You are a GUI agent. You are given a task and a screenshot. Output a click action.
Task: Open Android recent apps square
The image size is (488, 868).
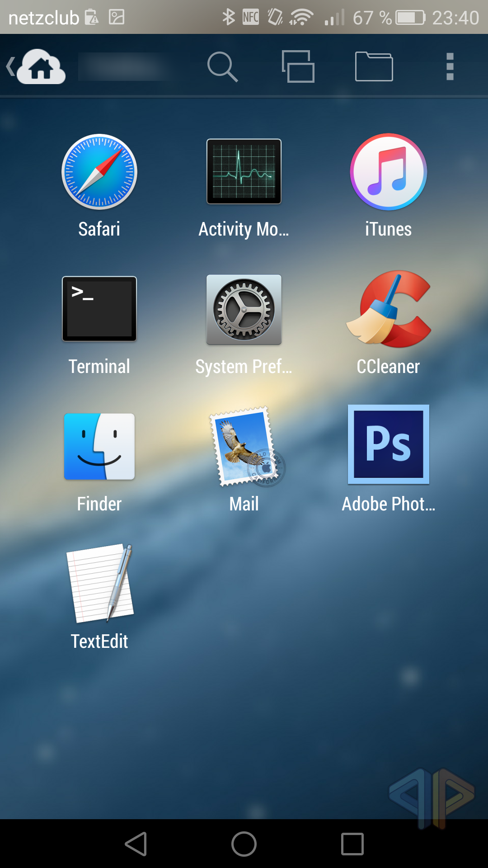[352, 844]
